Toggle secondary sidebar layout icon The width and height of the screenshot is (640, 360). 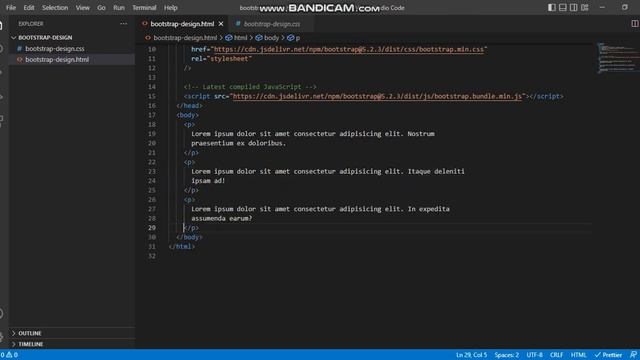coord(573,7)
